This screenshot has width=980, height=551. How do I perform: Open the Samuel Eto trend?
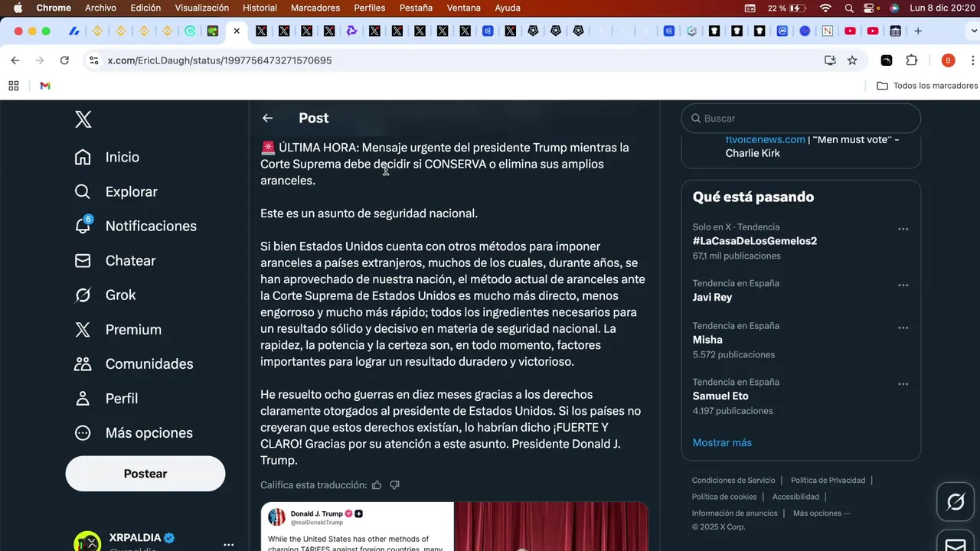click(720, 396)
